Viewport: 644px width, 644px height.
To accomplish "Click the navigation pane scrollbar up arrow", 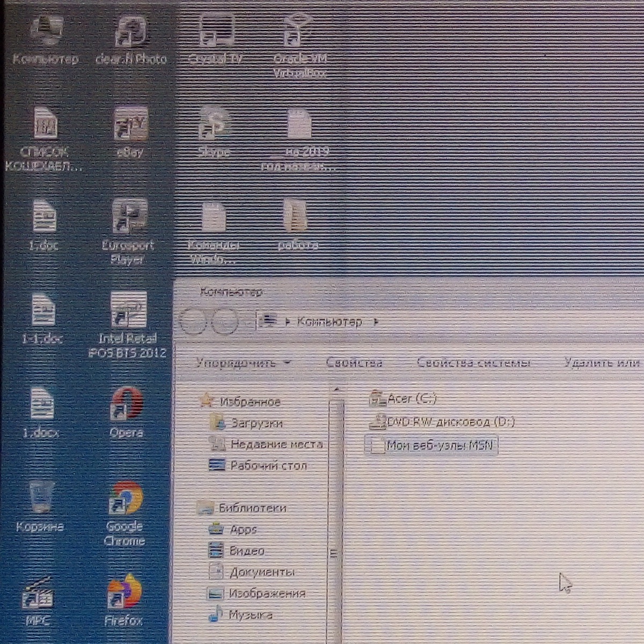I will point(336,390).
